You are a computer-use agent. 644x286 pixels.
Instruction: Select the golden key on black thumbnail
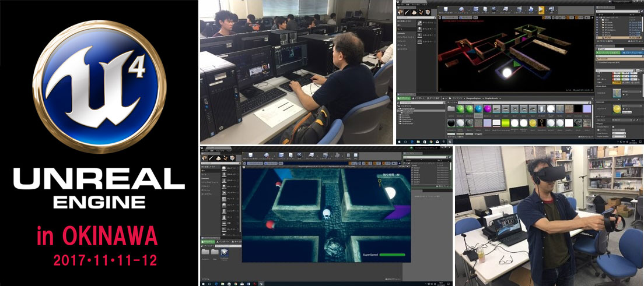542,123
